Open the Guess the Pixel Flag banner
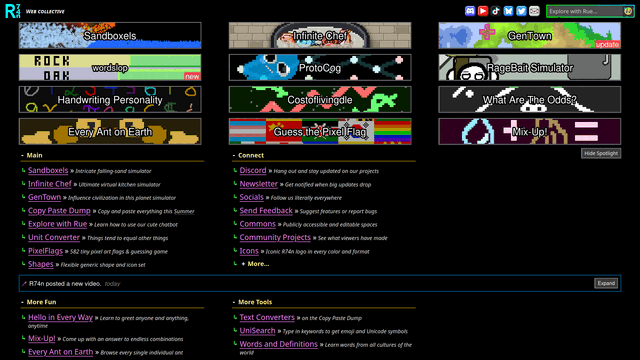This screenshot has height=360, width=640. (320, 131)
